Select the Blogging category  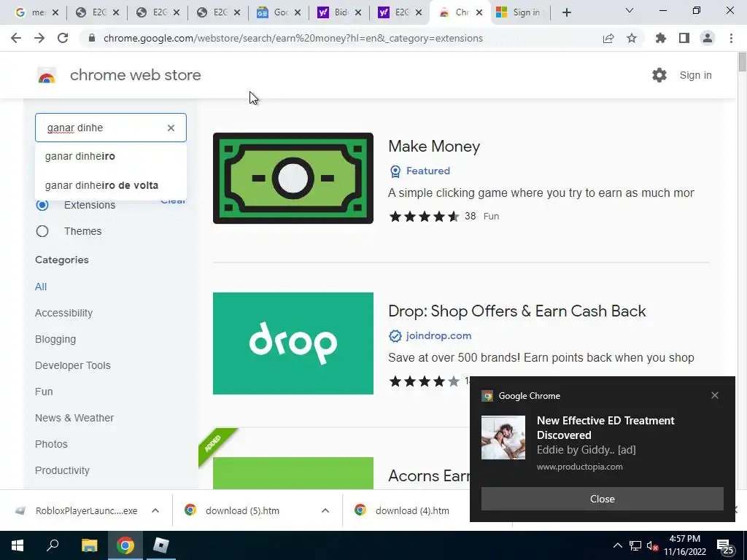coord(55,339)
